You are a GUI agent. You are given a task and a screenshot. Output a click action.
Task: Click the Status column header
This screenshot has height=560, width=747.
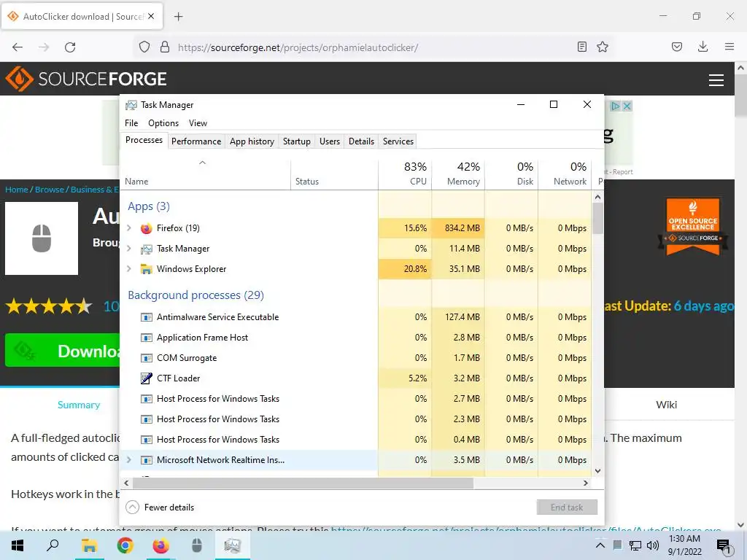click(334, 174)
